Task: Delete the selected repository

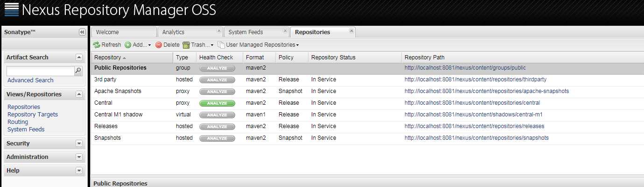Action: click(167, 45)
